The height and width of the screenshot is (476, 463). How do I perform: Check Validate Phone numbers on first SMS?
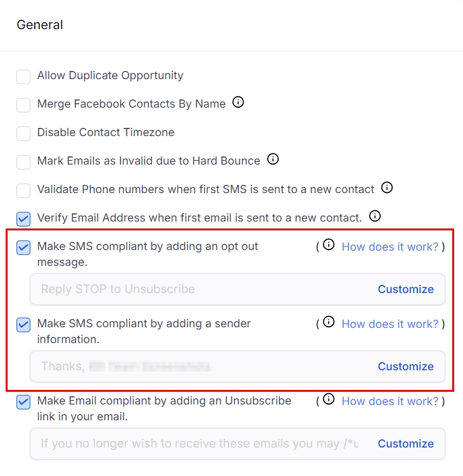(23, 191)
